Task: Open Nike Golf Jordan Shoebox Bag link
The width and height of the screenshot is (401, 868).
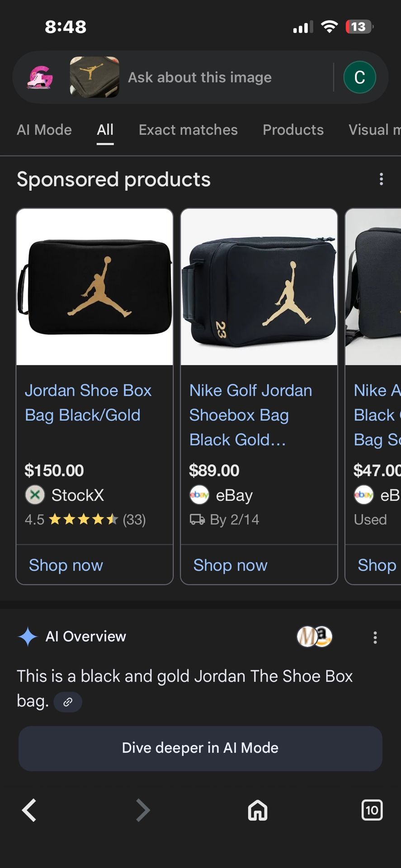Action: point(250,415)
